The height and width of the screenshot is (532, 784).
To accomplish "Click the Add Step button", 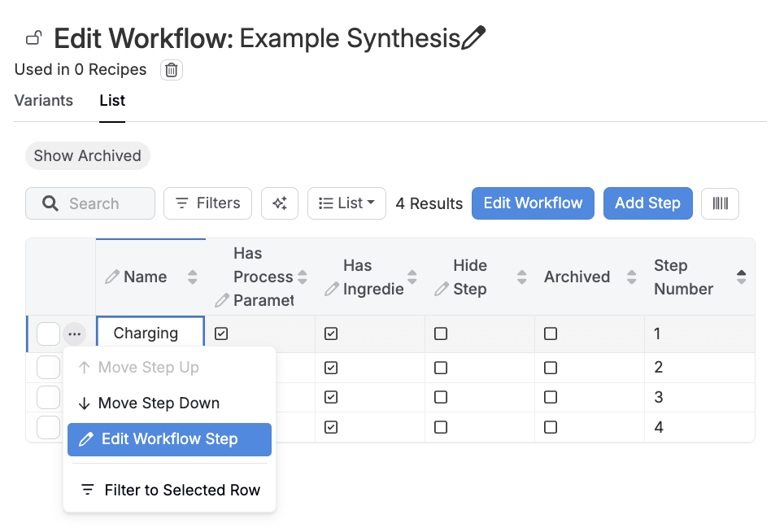I will tap(647, 203).
